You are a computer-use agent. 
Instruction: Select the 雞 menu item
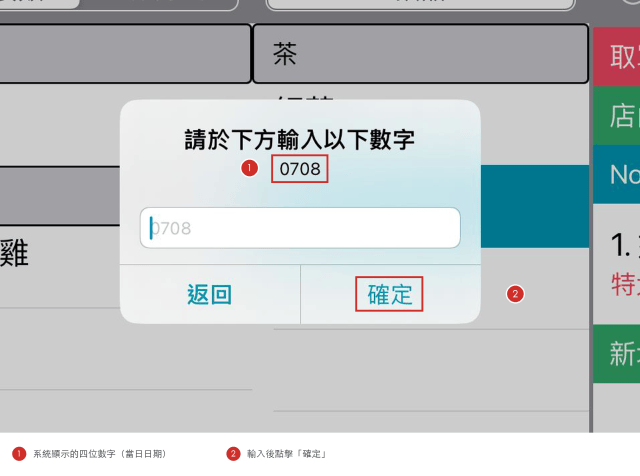click(x=14, y=253)
